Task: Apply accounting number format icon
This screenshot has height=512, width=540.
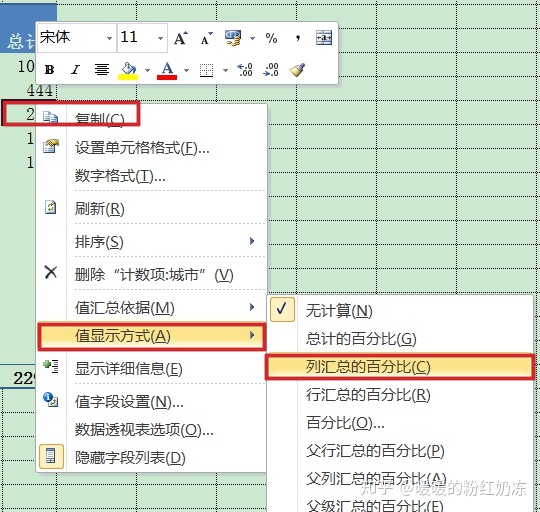Action: [x=233, y=38]
